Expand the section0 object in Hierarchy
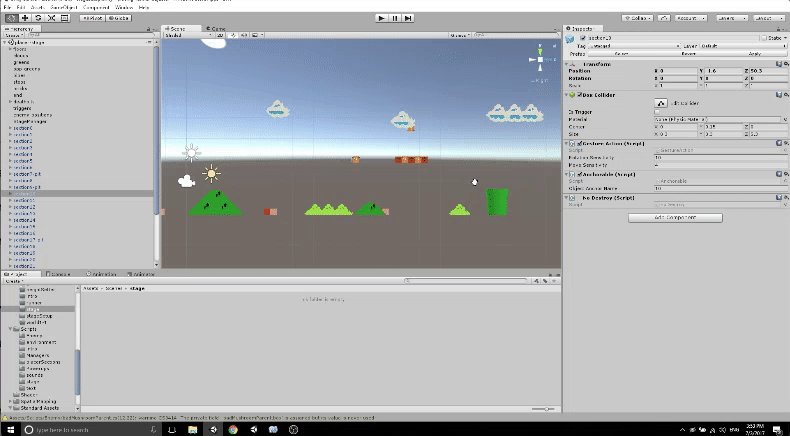The image size is (790, 436). pos(11,128)
